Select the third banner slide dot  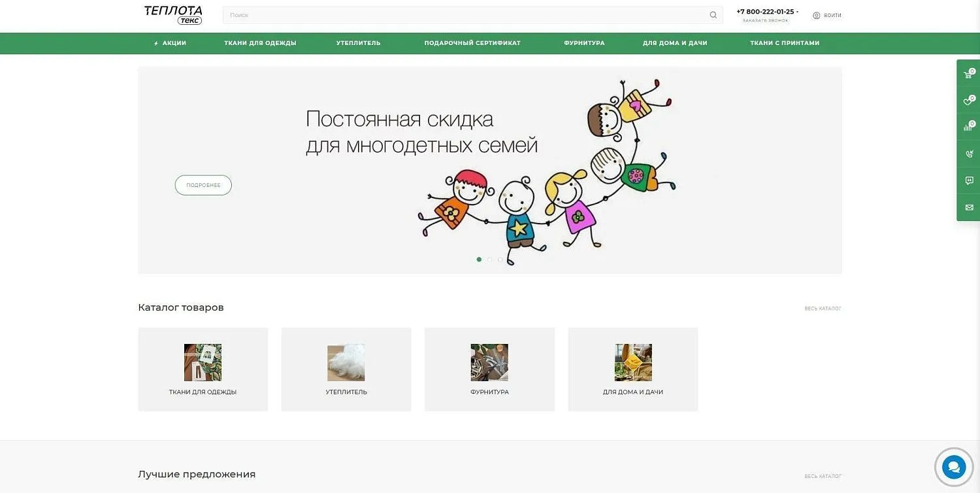[x=500, y=260]
